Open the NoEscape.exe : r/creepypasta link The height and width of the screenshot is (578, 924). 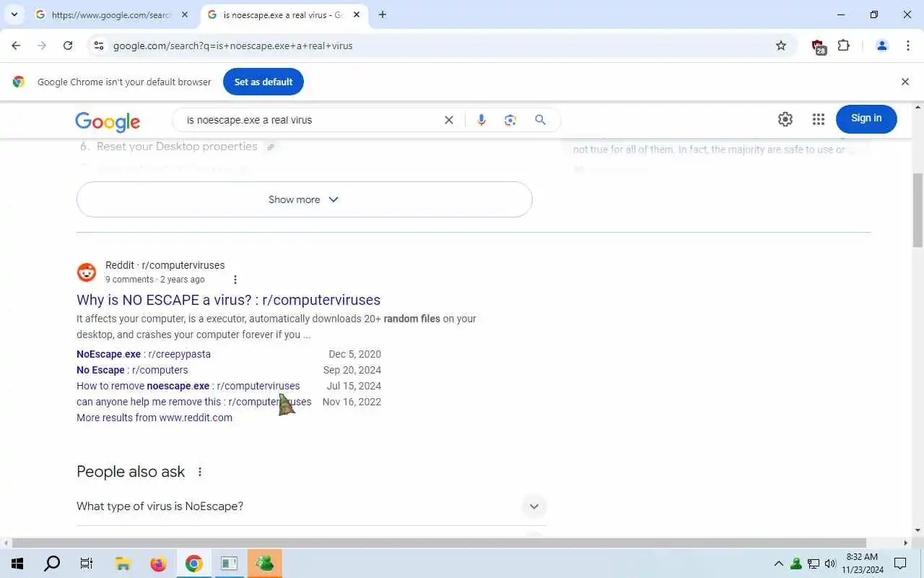[144, 354]
